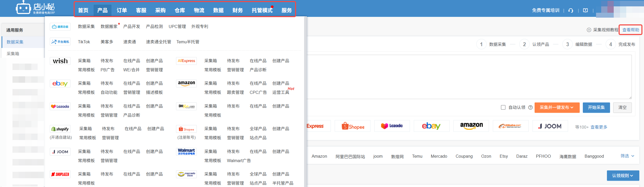Screen dimensions: 644x187
Task: Click the Shopee logo in product menu
Action: pos(186,129)
